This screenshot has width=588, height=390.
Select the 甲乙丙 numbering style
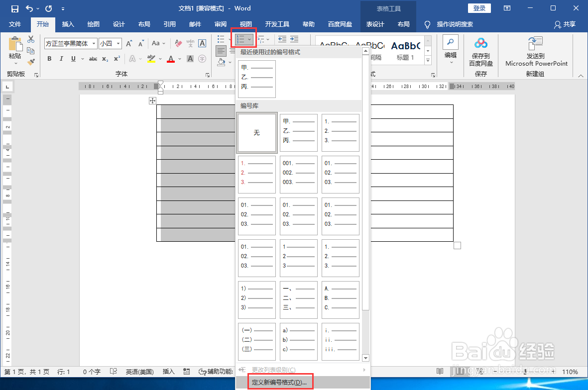298,132
